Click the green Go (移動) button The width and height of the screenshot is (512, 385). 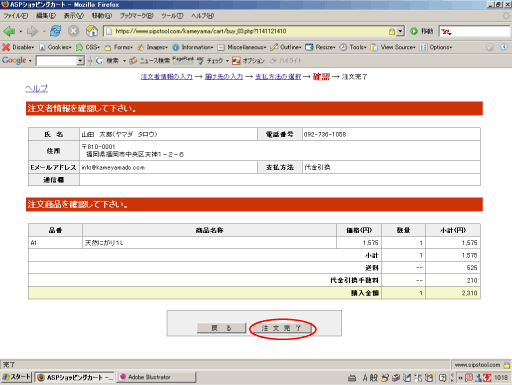click(422, 31)
